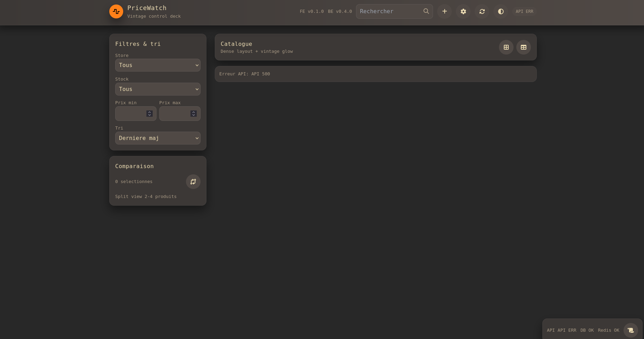Switch catalogue to table view
Viewport: 644px width, 339px height.
tap(524, 47)
